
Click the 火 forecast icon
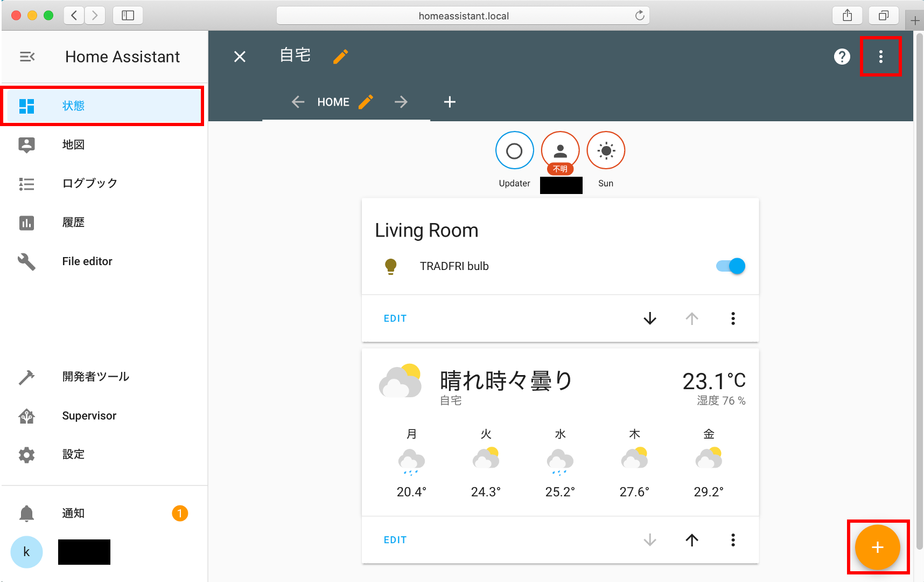486,459
